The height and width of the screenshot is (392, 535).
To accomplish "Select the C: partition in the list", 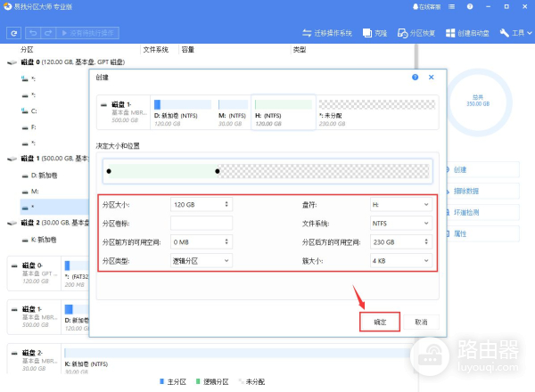I will (34, 111).
